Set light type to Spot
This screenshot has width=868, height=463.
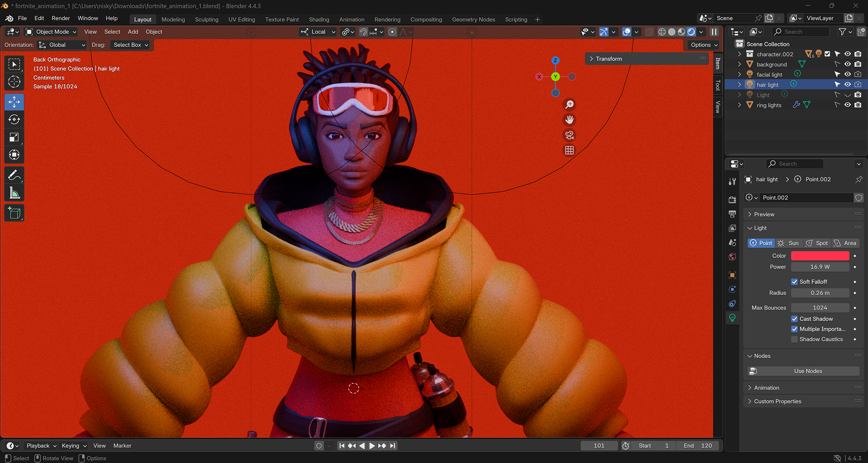(817, 243)
